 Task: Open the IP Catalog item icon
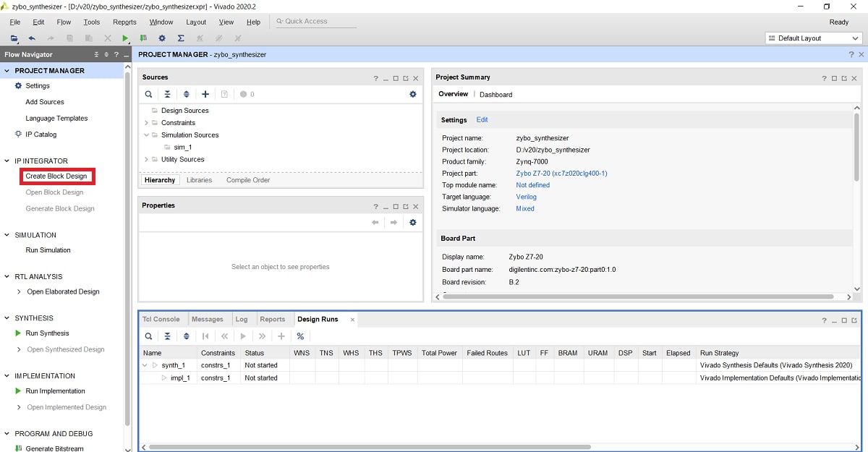click(x=19, y=134)
